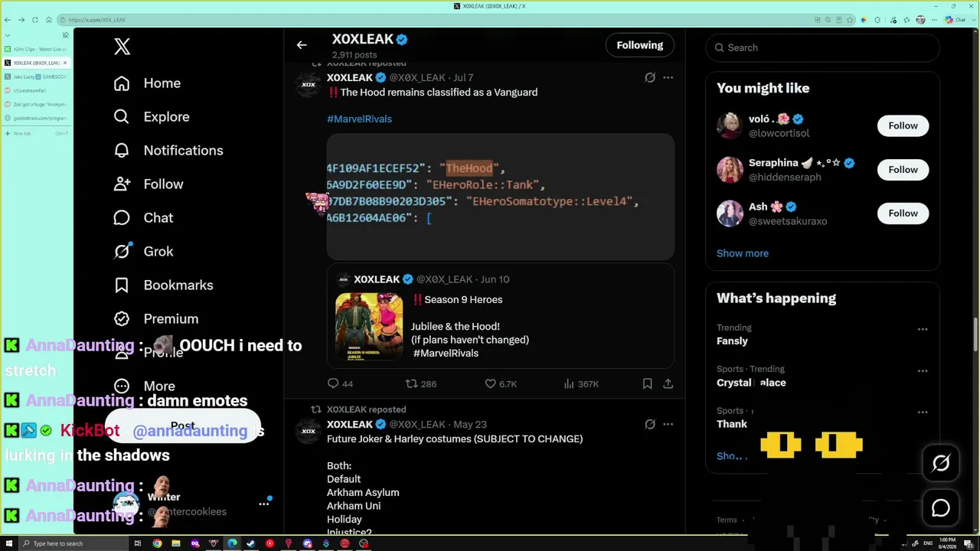Open the Follow page in the sidebar
Screen dimensions: 980x551
click(x=149, y=184)
